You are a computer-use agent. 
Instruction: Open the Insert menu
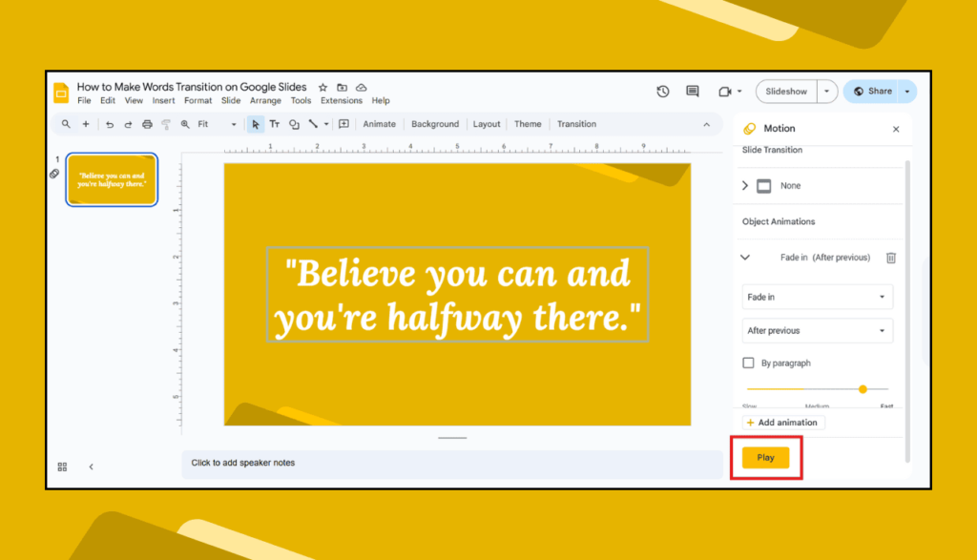pyautogui.click(x=163, y=101)
